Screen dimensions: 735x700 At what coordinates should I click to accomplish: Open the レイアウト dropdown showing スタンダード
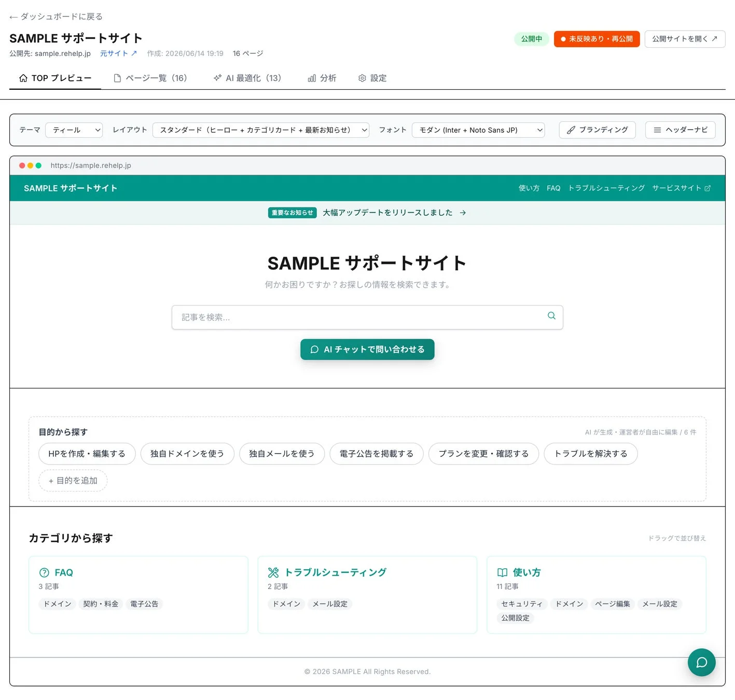click(x=261, y=130)
